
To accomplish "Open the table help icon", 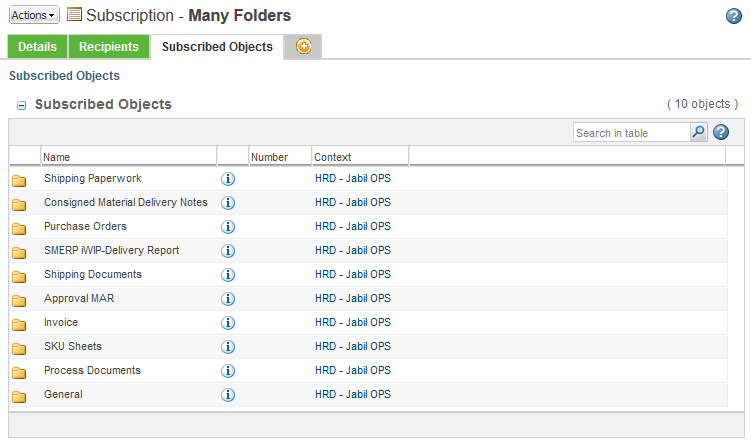I will [721, 132].
